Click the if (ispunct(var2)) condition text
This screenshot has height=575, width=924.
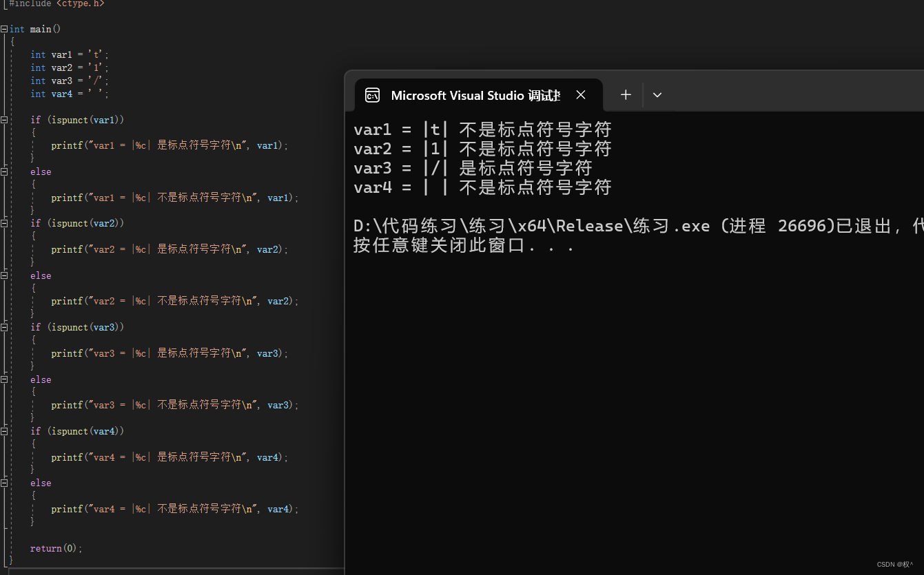[x=77, y=223]
